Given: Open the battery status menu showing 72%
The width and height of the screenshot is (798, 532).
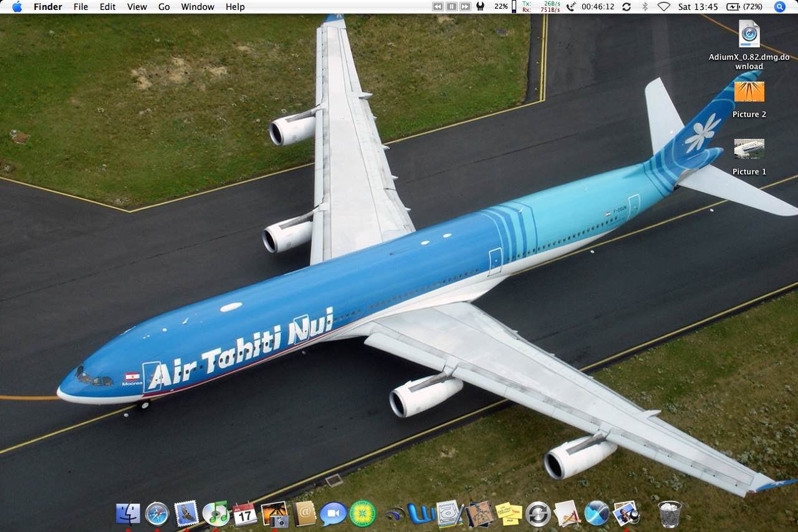Looking at the screenshot, I should click(x=745, y=7).
